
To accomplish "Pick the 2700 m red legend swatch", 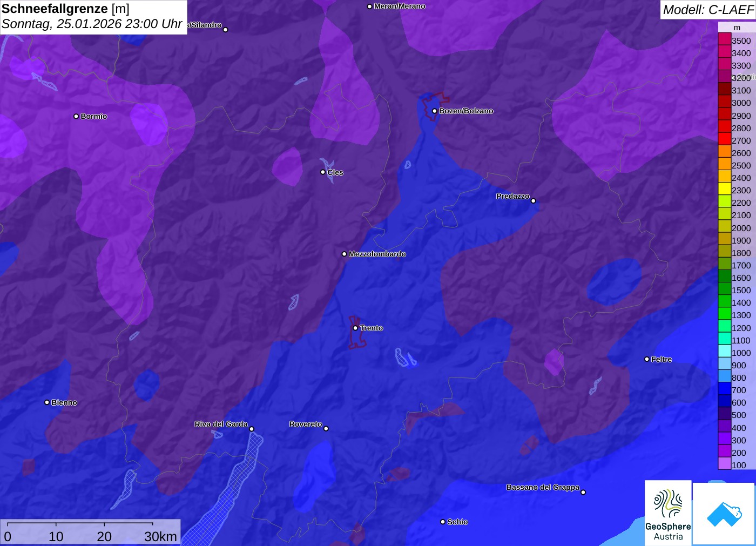I will pos(724,140).
